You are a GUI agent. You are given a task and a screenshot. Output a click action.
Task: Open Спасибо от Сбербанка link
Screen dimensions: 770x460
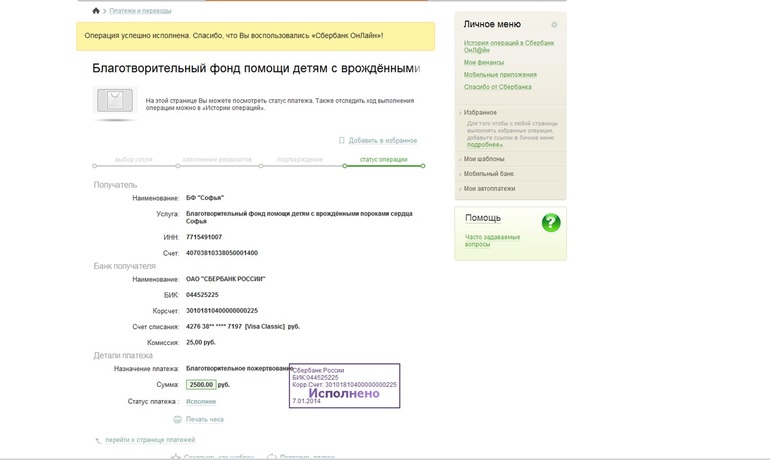point(497,87)
